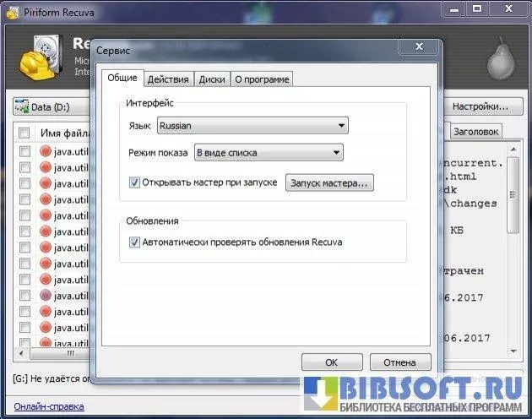
Task: Disable Автоматически проверять обновления Recuva
Action: 134,242
